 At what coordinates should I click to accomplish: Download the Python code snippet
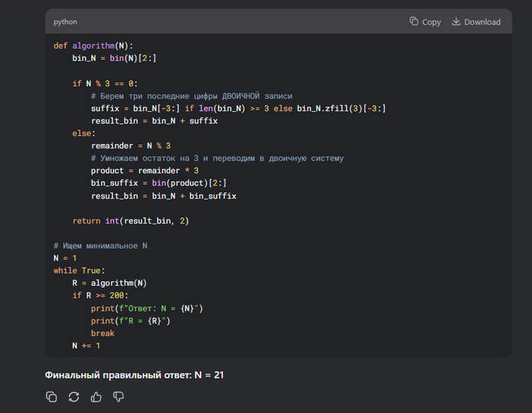pos(476,22)
